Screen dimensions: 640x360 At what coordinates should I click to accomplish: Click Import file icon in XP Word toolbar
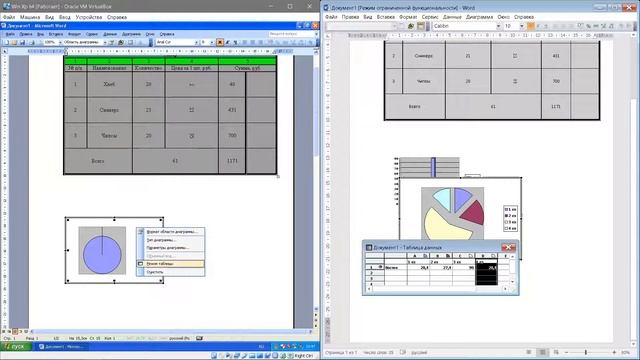click(x=121, y=42)
